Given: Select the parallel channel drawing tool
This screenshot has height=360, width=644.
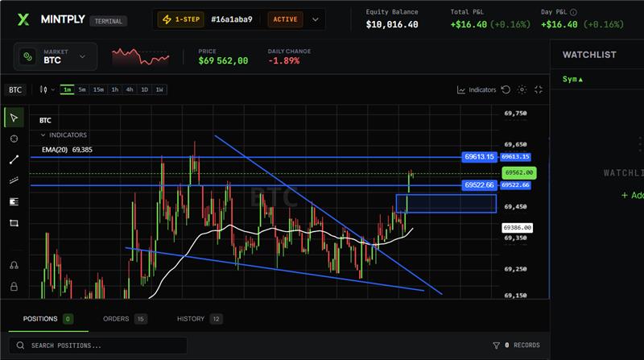Looking at the screenshot, I should pyautogui.click(x=14, y=180).
